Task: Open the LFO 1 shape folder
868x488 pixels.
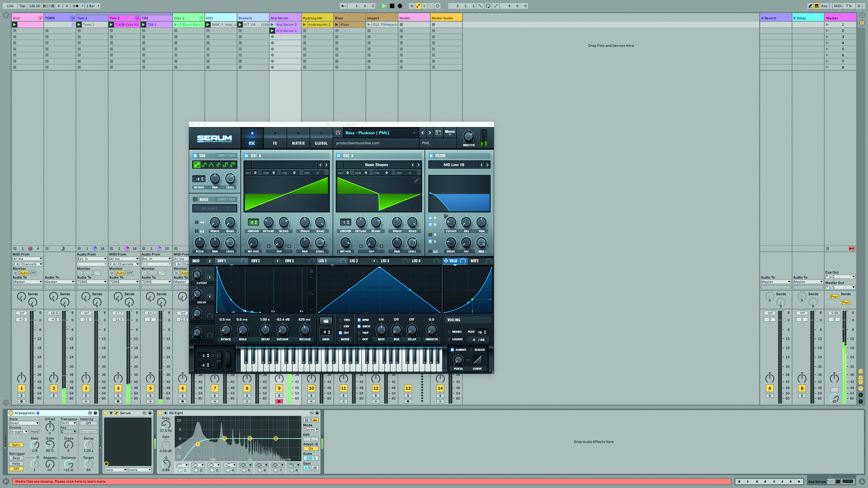Action: (325, 321)
